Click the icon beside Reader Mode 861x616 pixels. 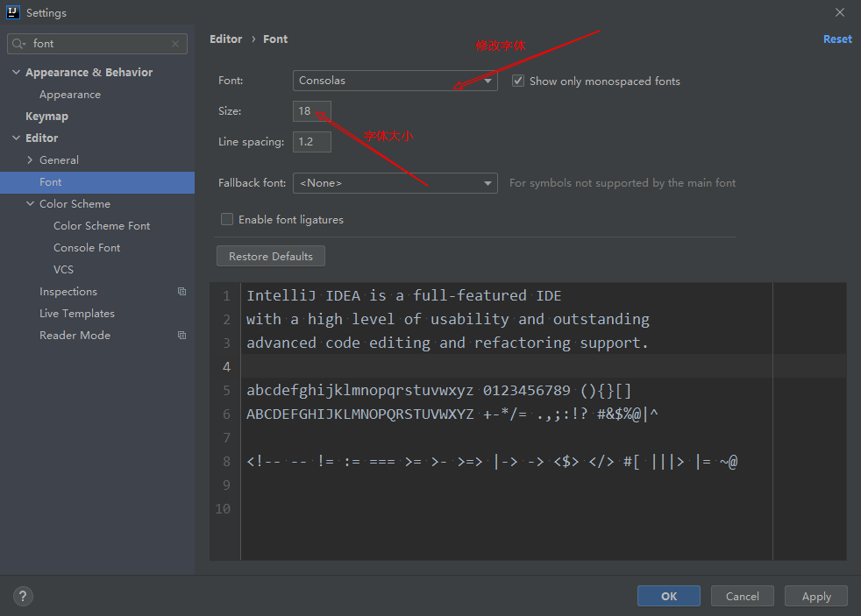[x=181, y=336]
